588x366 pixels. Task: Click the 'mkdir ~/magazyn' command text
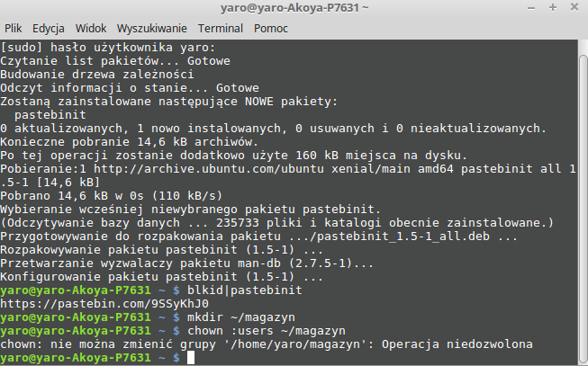tap(241, 317)
